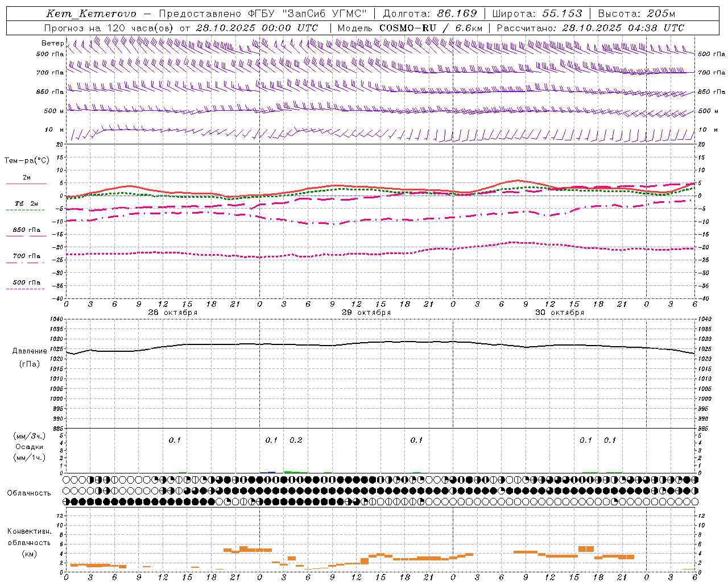Screen dimensions: 728x582
Task: Click the 28 октября date label
Action: pyautogui.click(x=173, y=313)
